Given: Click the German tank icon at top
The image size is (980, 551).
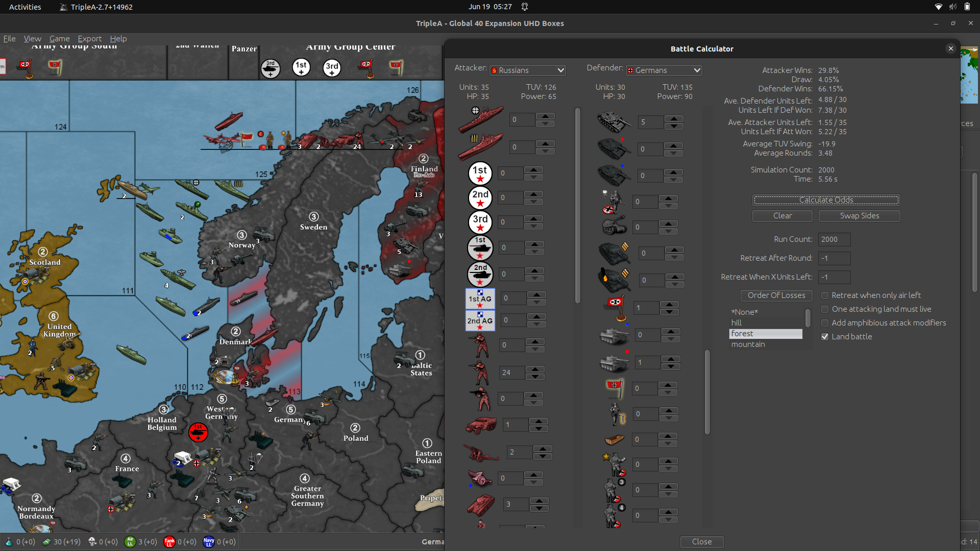Looking at the screenshot, I should [x=614, y=122].
